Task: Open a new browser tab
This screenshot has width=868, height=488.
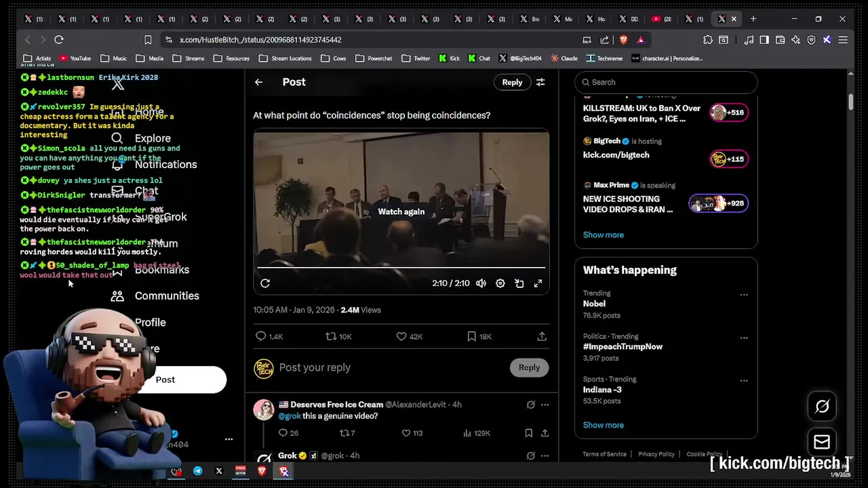Action: (753, 19)
